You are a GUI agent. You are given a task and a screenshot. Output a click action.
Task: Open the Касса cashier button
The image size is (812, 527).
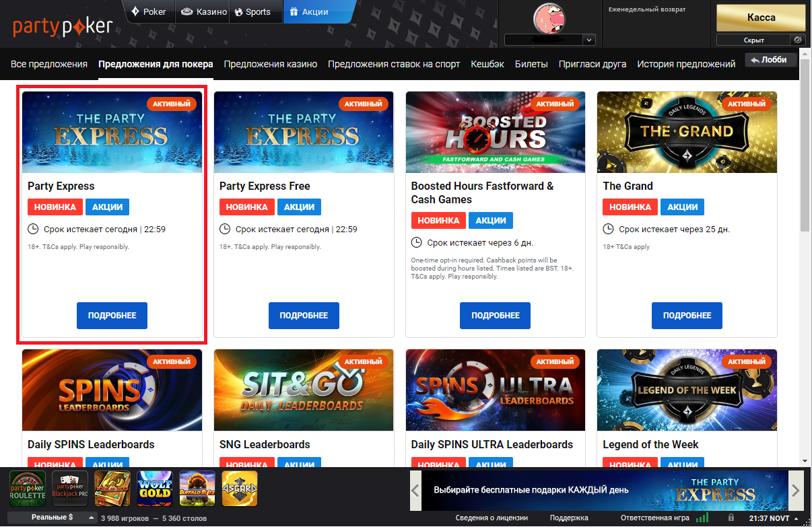761,17
